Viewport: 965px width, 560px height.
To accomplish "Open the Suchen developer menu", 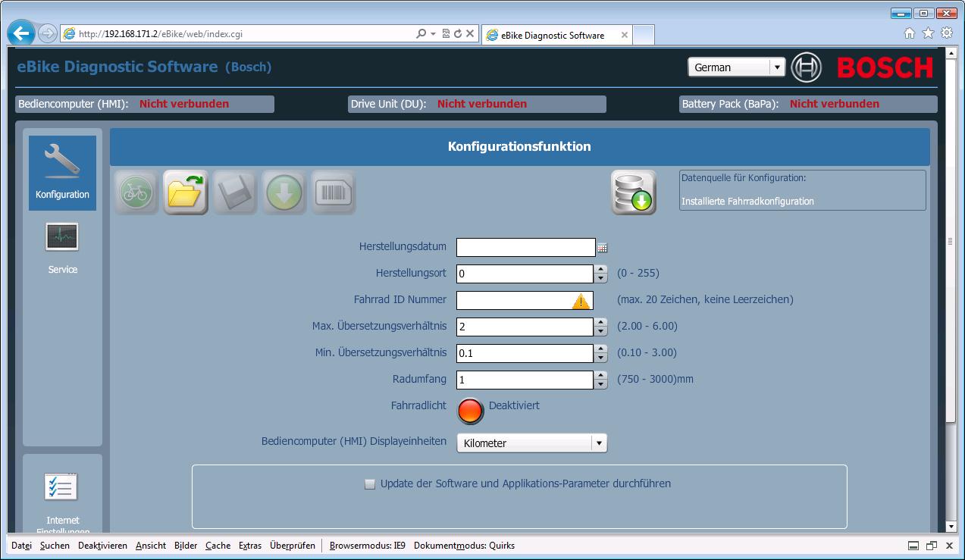I will click(x=55, y=546).
